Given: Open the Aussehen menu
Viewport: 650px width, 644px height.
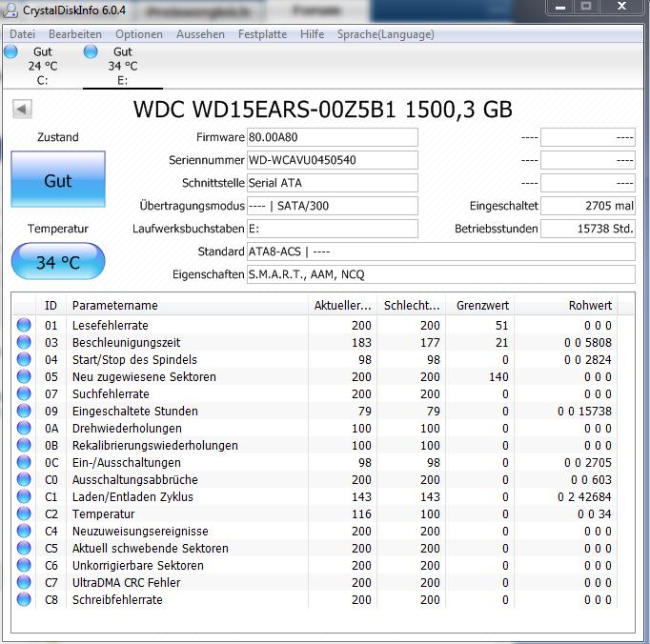Looking at the screenshot, I should pos(200,34).
